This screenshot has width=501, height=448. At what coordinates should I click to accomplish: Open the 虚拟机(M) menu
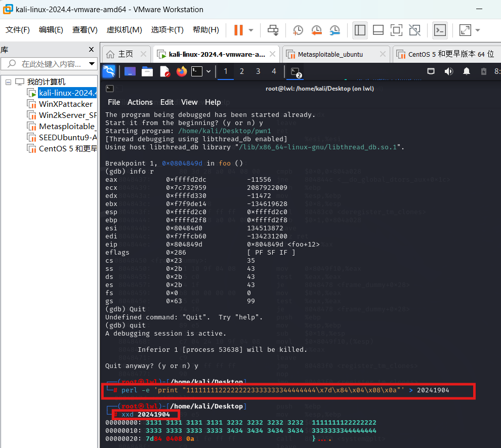coord(124,30)
